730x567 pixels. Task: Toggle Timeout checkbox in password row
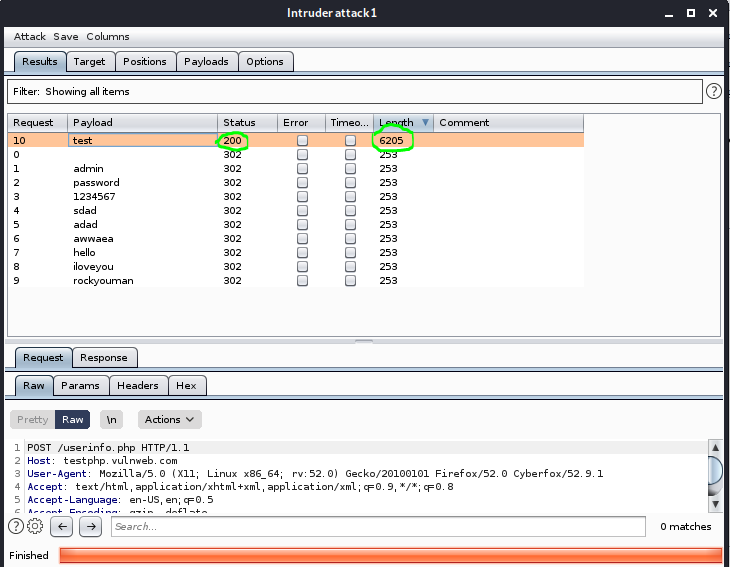[x=350, y=182]
